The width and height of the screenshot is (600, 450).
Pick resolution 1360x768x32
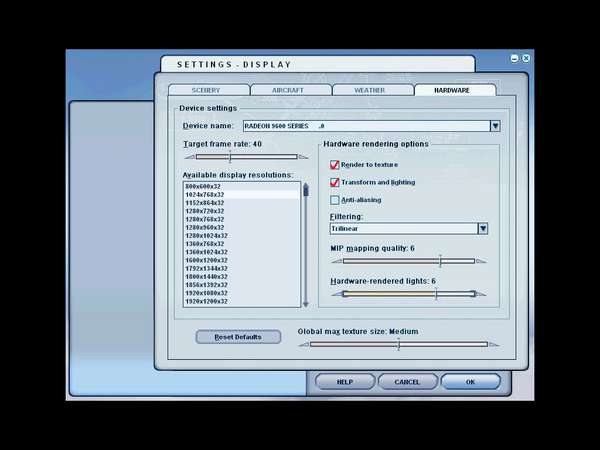click(242, 244)
